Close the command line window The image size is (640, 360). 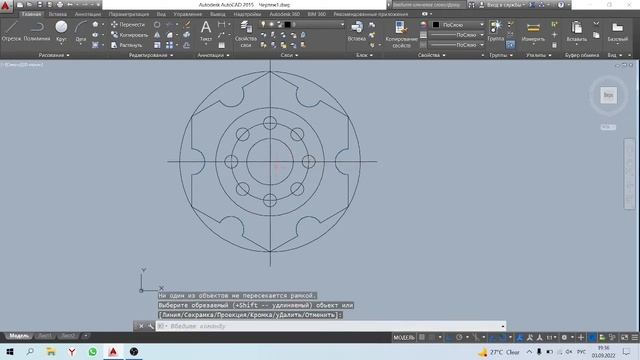coord(141,326)
